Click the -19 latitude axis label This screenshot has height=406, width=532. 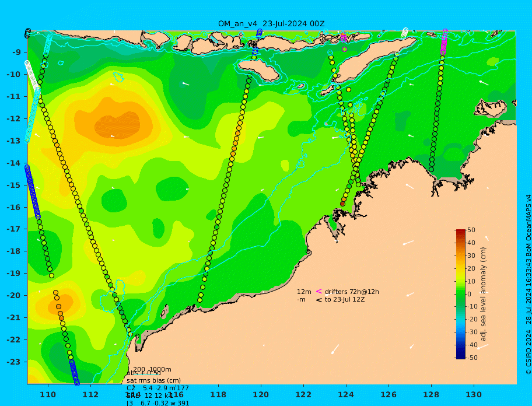(x=13, y=274)
